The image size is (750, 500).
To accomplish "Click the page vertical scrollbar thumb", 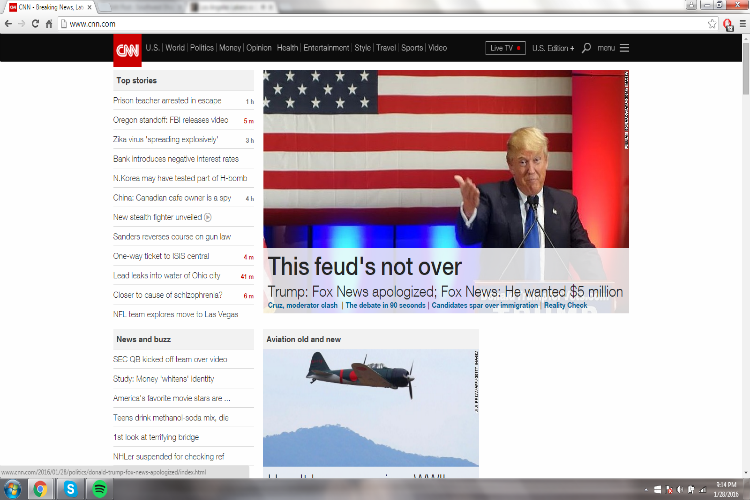I will tap(745, 67).
